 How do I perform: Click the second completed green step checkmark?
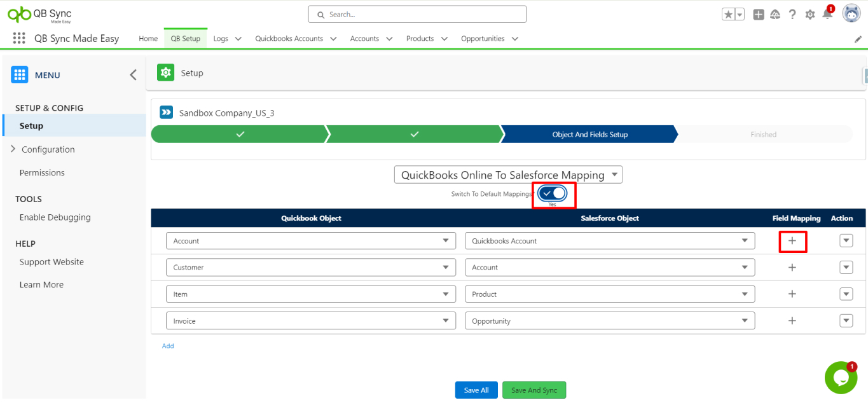coord(414,134)
